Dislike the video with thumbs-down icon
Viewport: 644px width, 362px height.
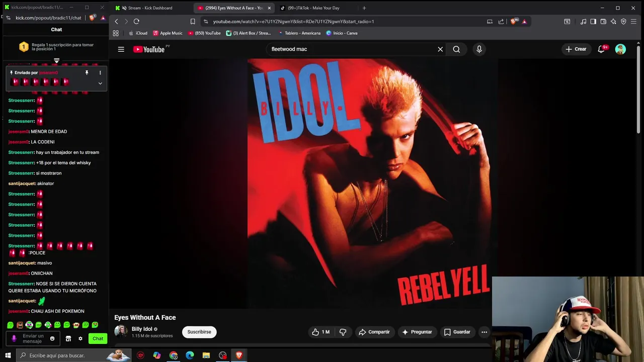343,332
